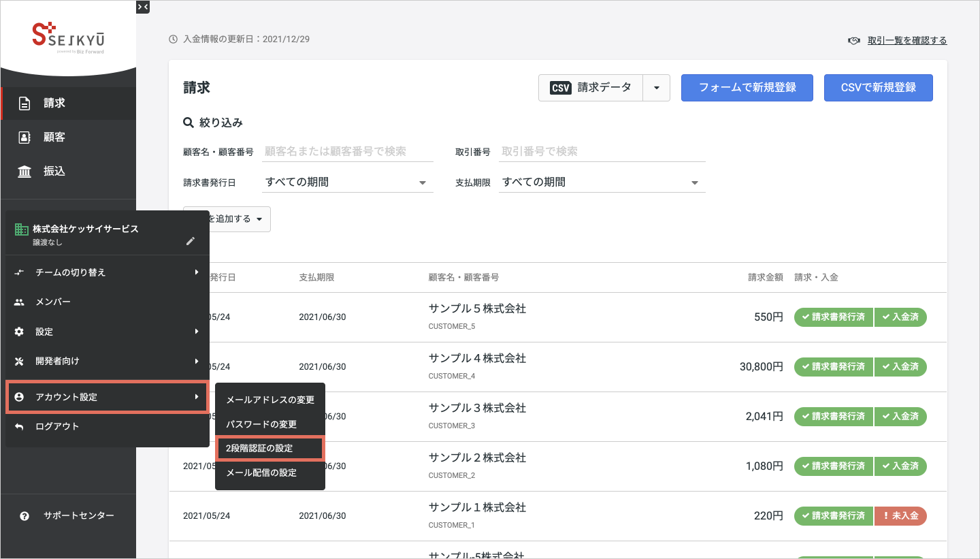Expand the 請求データ CSV dropdown arrow

656,88
